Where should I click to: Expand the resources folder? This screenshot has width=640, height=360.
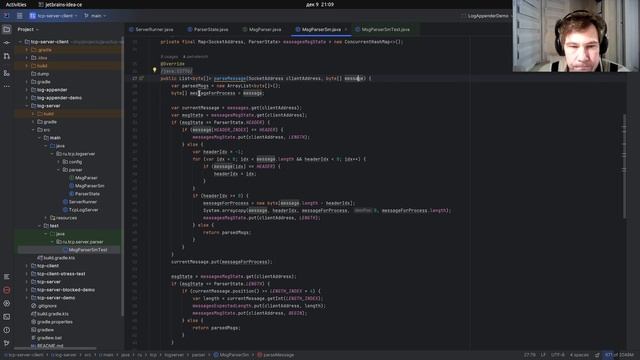click(x=46, y=218)
